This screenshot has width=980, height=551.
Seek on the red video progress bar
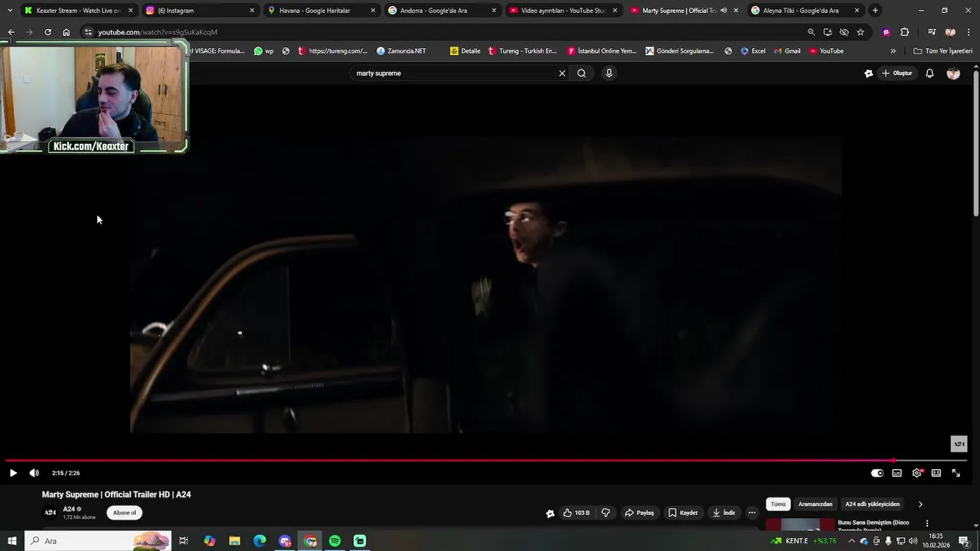pos(486,461)
